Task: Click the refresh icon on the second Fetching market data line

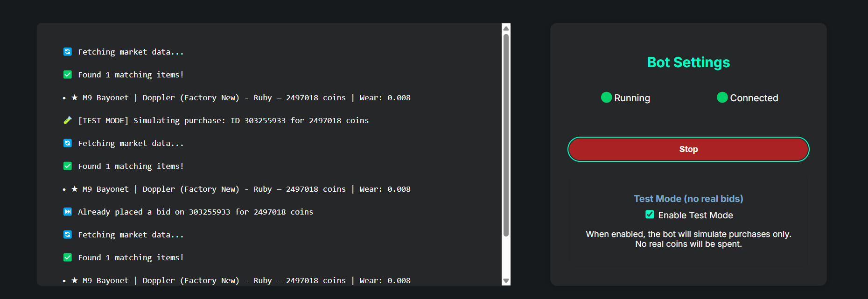Action: pos(68,143)
